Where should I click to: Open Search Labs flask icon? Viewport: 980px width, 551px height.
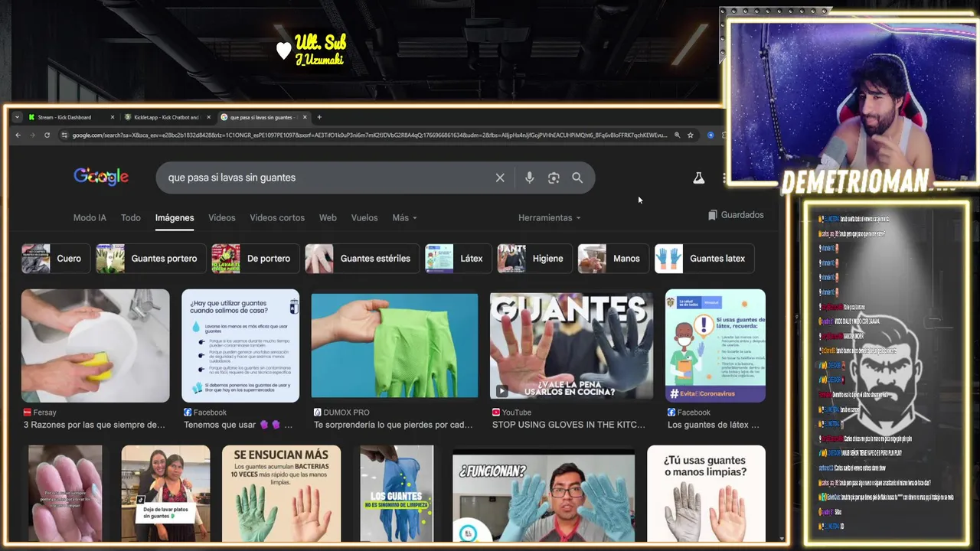point(698,178)
